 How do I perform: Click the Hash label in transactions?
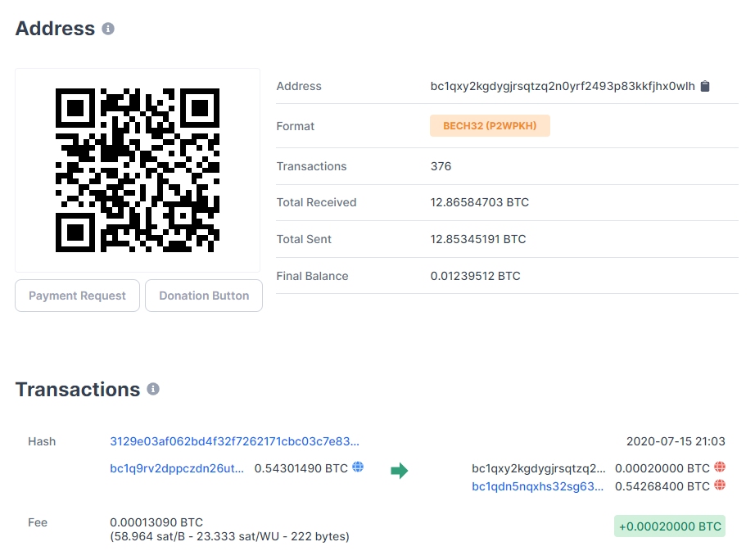[42, 441]
